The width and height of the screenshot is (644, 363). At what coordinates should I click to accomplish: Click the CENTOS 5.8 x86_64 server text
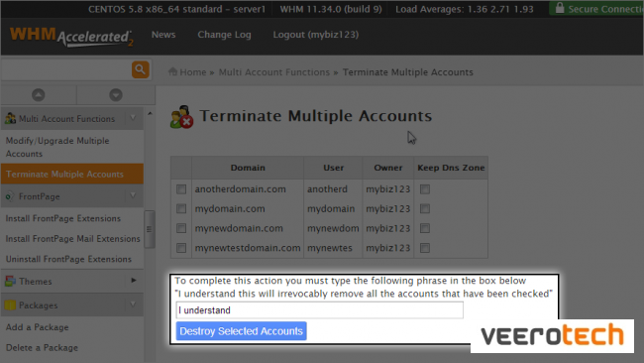click(x=177, y=9)
